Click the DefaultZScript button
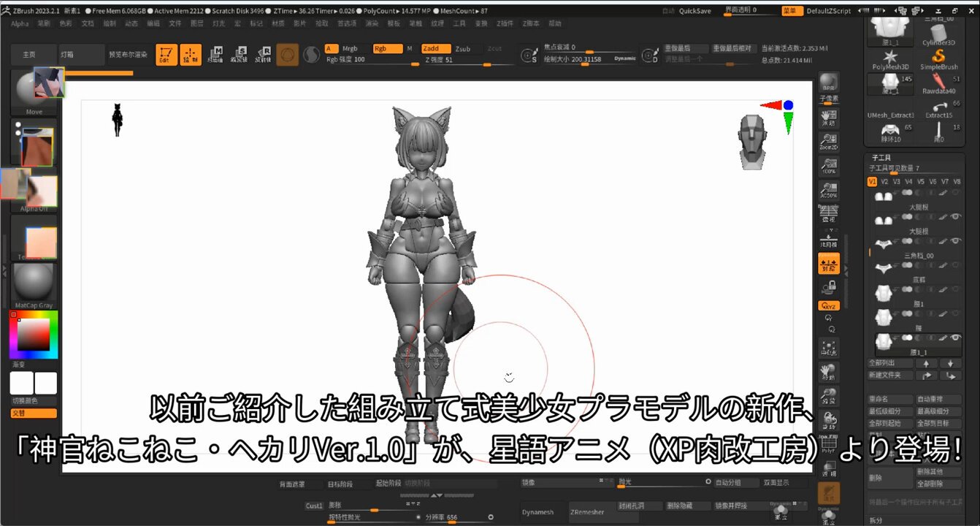The image size is (980, 526). (x=829, y=11)
